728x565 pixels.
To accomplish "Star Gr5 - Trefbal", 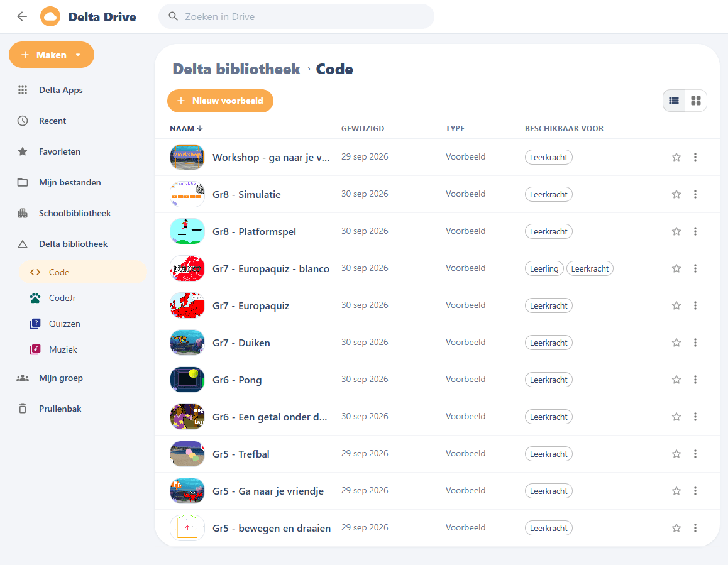I will [676, 454].
